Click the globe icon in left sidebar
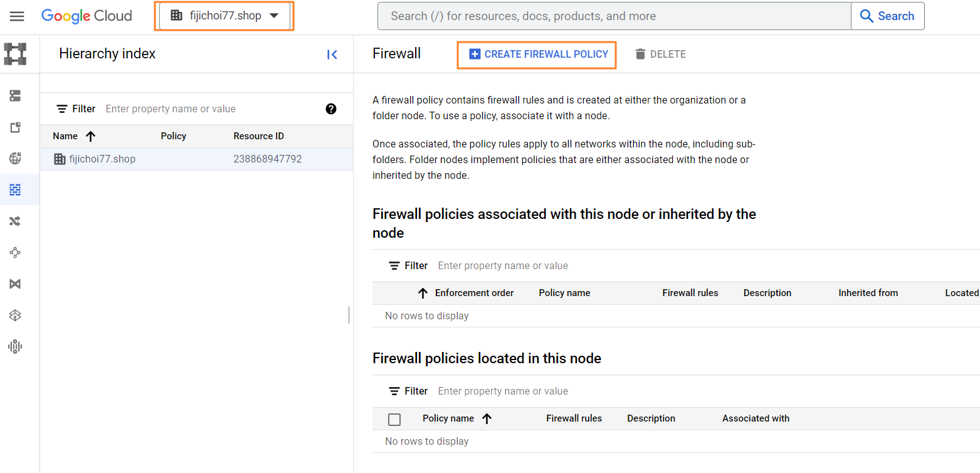Image resolution: width=980 pixels, height=473 pixels. (x=15, y=158)
